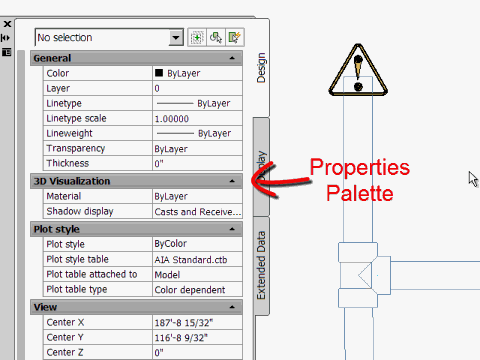Toggle the palette auto-hide arrows icon
Image resolution: width=480 pixels, height=360 pixels.
click(6, 38)
